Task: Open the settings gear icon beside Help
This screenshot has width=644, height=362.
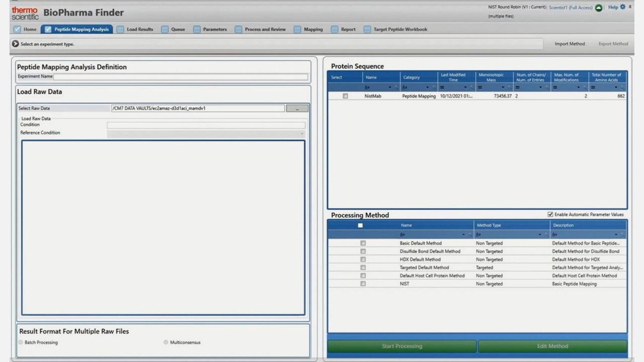Action: [623, 7]
